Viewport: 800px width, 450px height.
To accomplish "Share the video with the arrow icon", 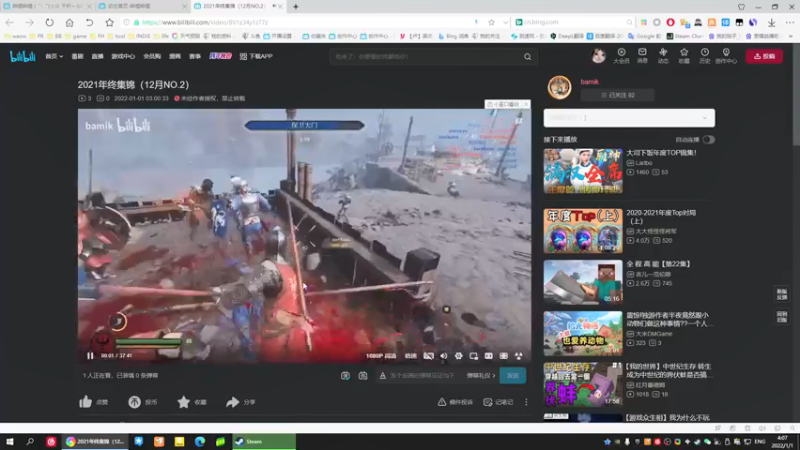I will [x=233, y=402].
